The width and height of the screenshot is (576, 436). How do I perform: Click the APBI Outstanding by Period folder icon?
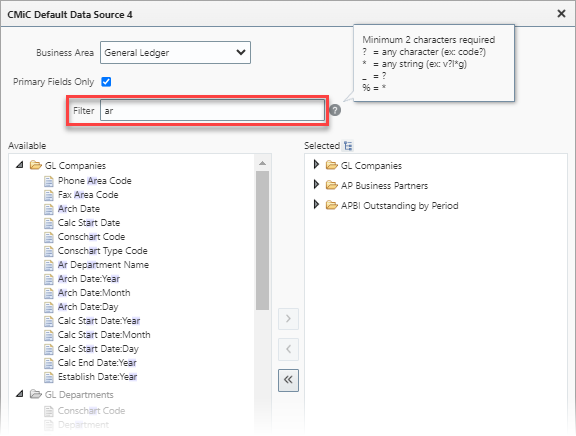coord(331,205)
